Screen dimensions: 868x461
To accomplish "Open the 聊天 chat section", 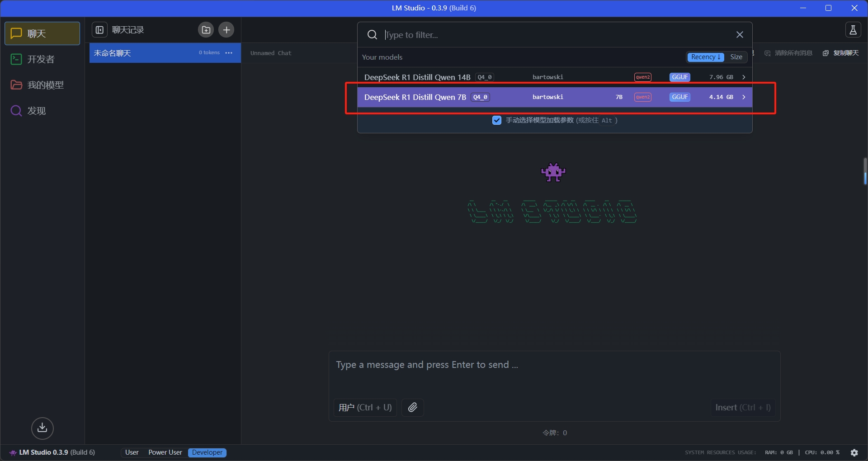I will (42, 33).
